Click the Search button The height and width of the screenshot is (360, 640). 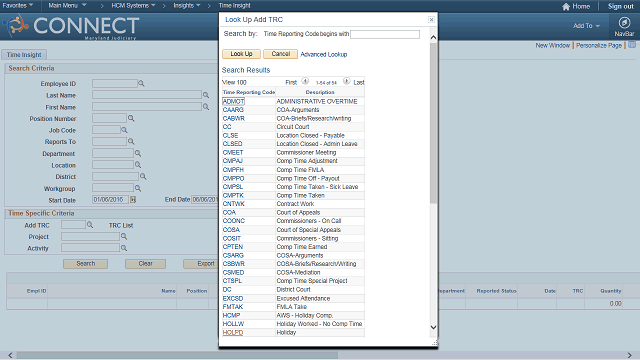point(85,264)
